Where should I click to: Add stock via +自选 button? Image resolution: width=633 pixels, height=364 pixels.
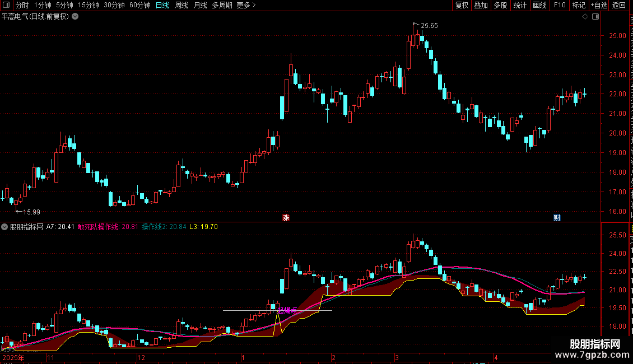pos(599,5)
